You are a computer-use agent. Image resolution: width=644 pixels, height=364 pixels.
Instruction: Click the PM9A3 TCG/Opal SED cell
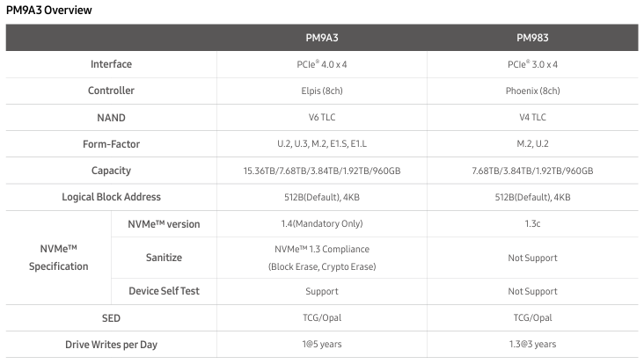[322, 317]
